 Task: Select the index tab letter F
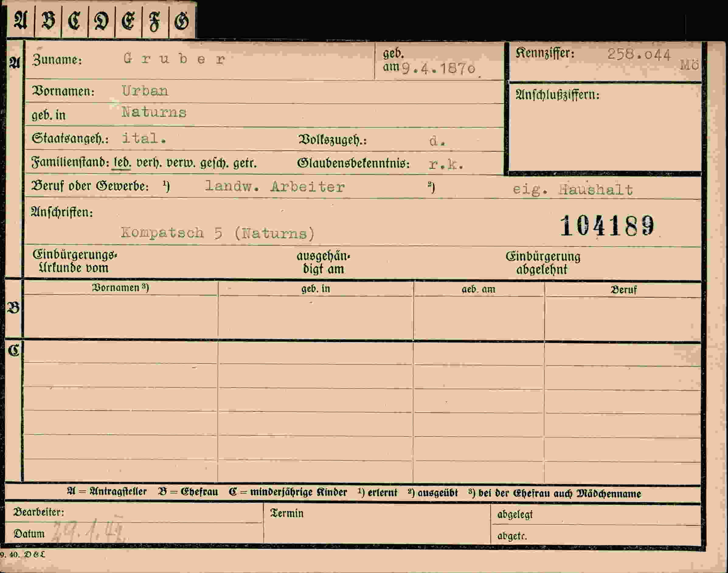click(x=155, y=22)
